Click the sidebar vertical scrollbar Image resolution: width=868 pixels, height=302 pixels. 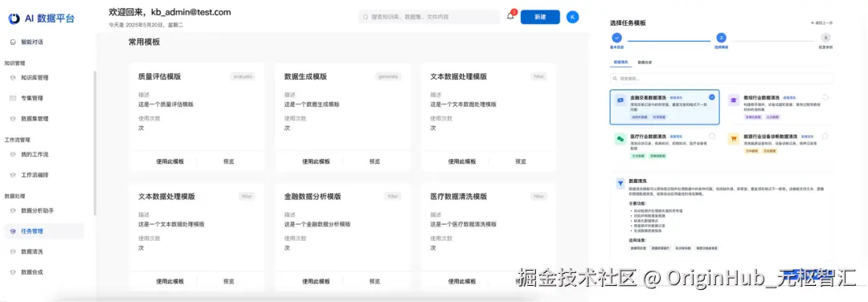pyautogui.click(x=95, y=143)
